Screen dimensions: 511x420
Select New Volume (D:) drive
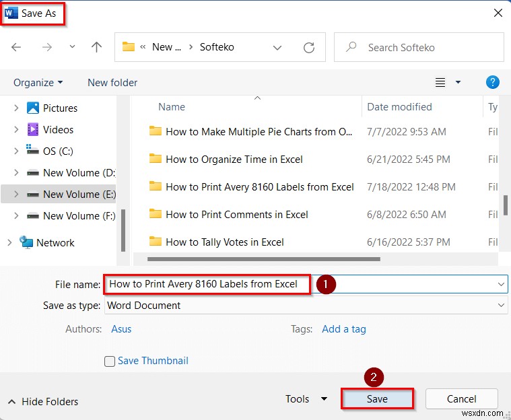pyautogui.click(x=71, y=173)
